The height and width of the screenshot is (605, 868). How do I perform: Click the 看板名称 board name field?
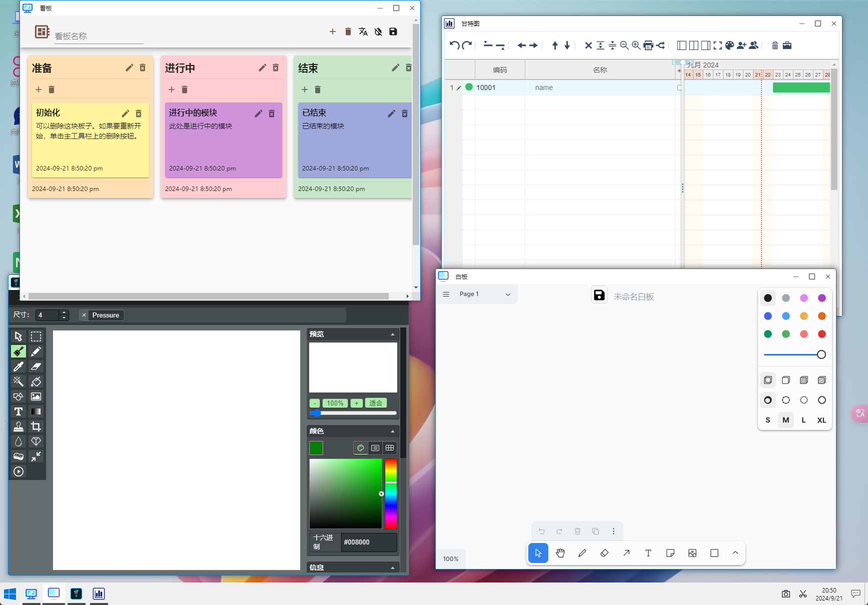pos(99,36)
